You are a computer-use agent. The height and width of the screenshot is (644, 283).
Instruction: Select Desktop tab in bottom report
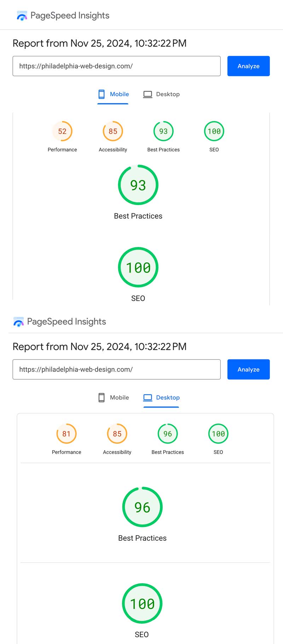(162, 398)
